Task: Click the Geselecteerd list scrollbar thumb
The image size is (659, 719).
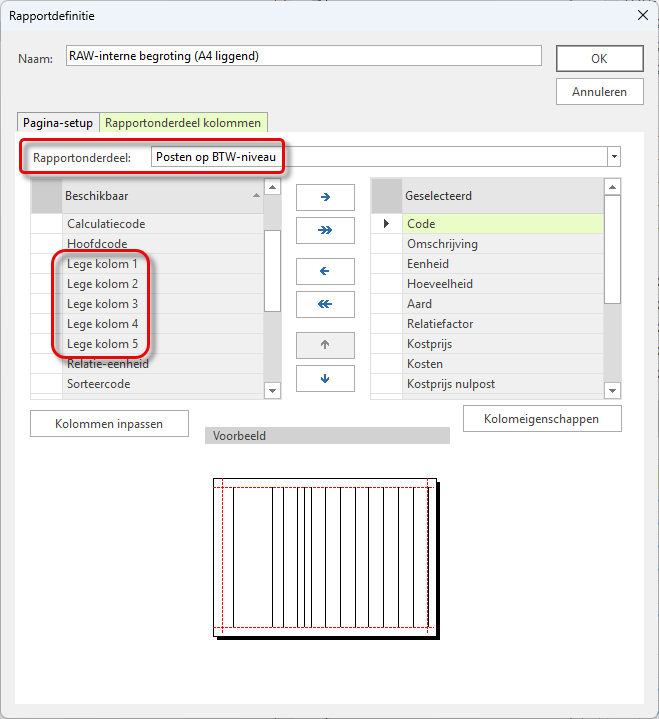Action: 612,249
